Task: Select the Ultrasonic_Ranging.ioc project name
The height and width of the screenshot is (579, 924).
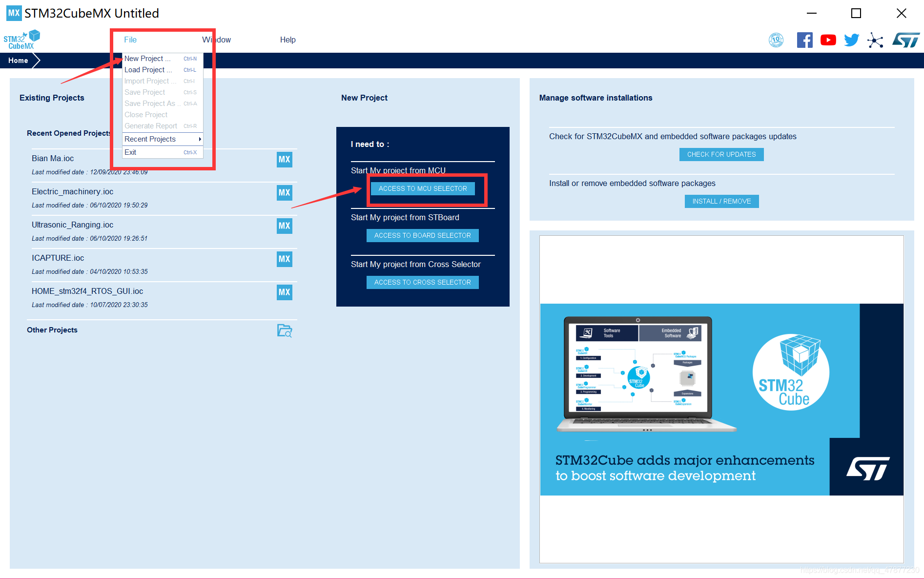Action: coord(72,225)
